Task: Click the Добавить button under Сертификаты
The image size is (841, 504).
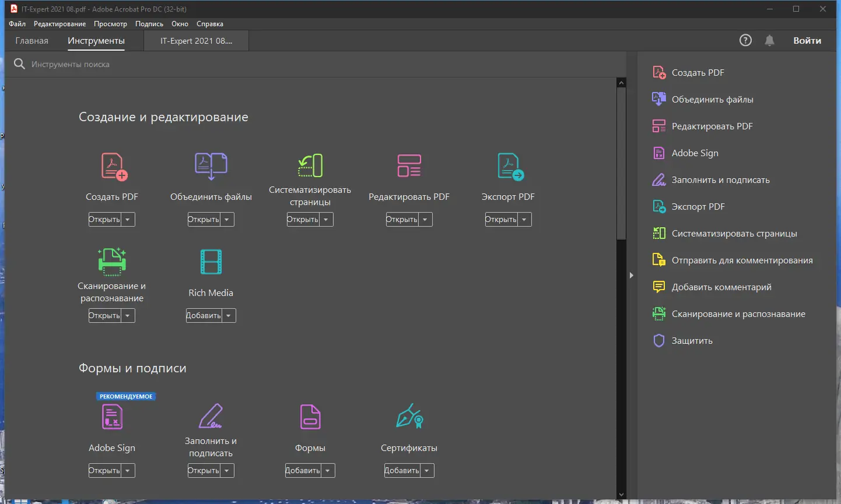Action: coord(402,471)
